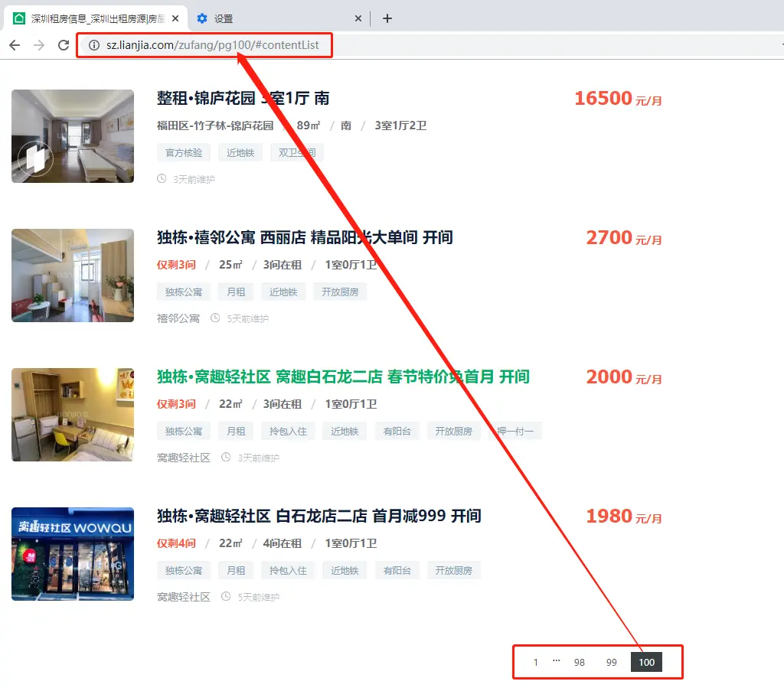Image resolution: width=784 pixels, height=691 pixels.
Task: Click 仅剩4间 text on 1980 listing
Action: pyautogui.click(x=176, y=543)
